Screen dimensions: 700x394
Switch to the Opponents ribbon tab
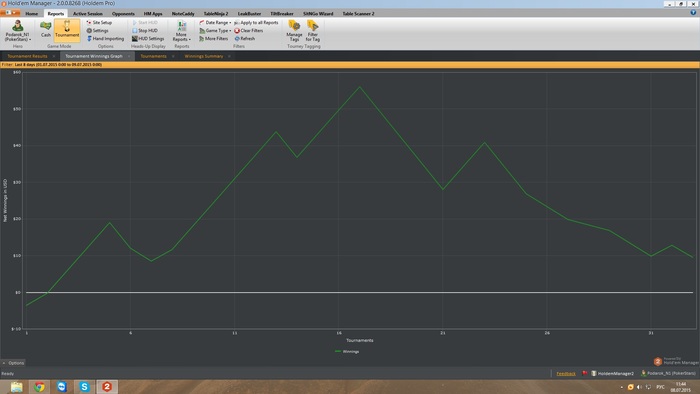(123, 13)
